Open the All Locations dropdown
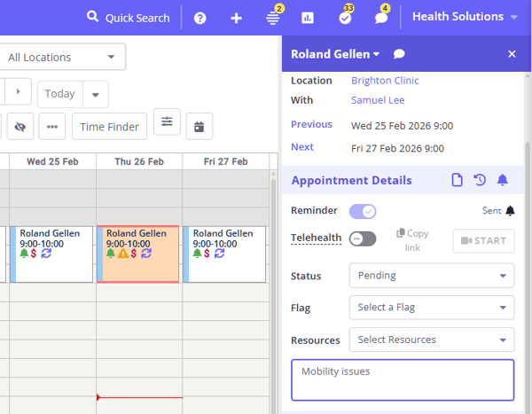532x414 pixels. [61, 58]
